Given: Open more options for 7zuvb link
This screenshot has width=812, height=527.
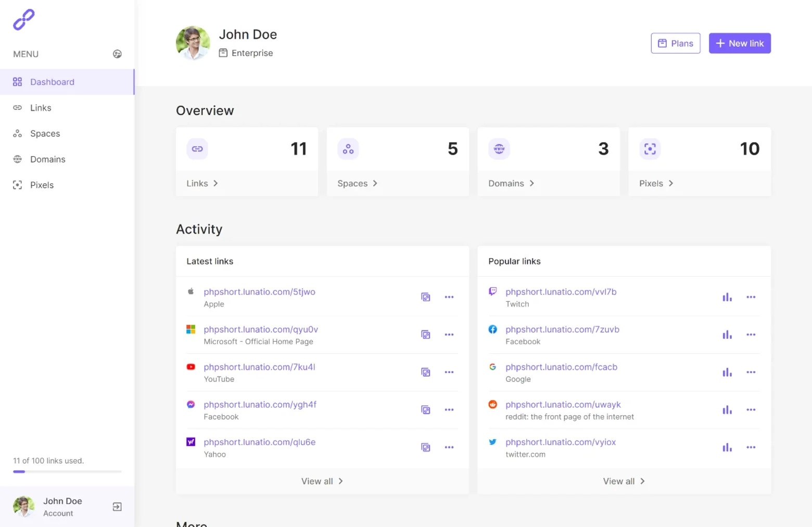Looking at the screenshot, I should click(x=751, y=335).
